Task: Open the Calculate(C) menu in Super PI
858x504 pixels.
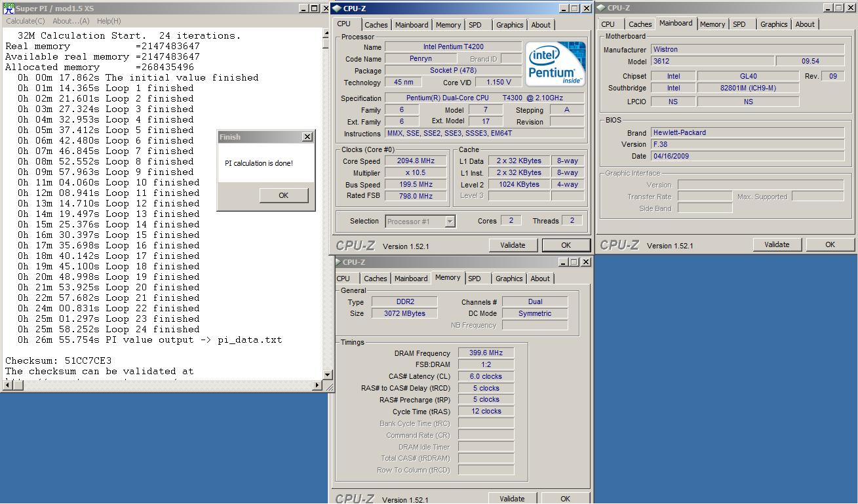Action: click(x=26, y=21)
